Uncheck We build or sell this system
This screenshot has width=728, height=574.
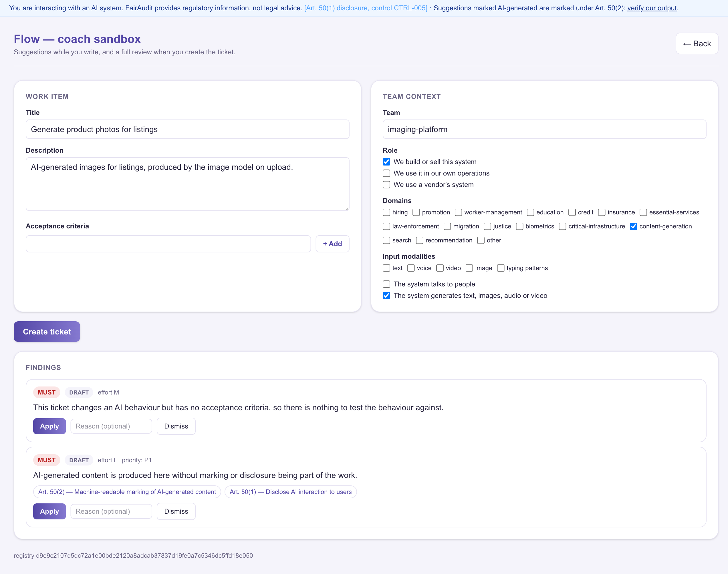point(386,162)
